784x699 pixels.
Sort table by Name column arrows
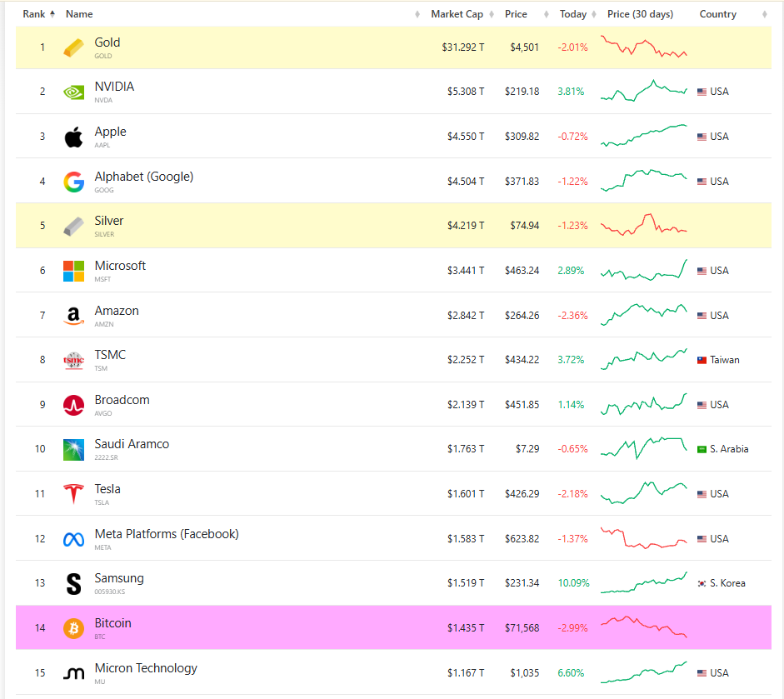click(x=417, y=14)
